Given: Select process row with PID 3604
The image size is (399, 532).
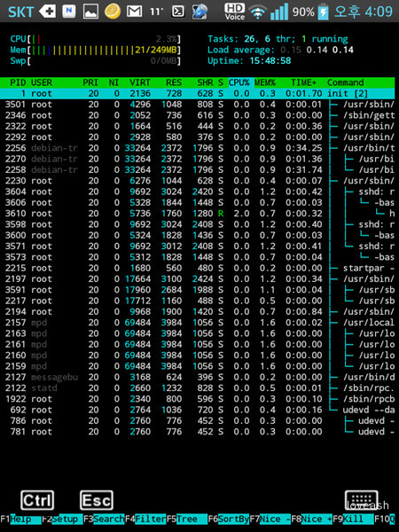Looking at the screenshot, I should (x=198, y=192).
